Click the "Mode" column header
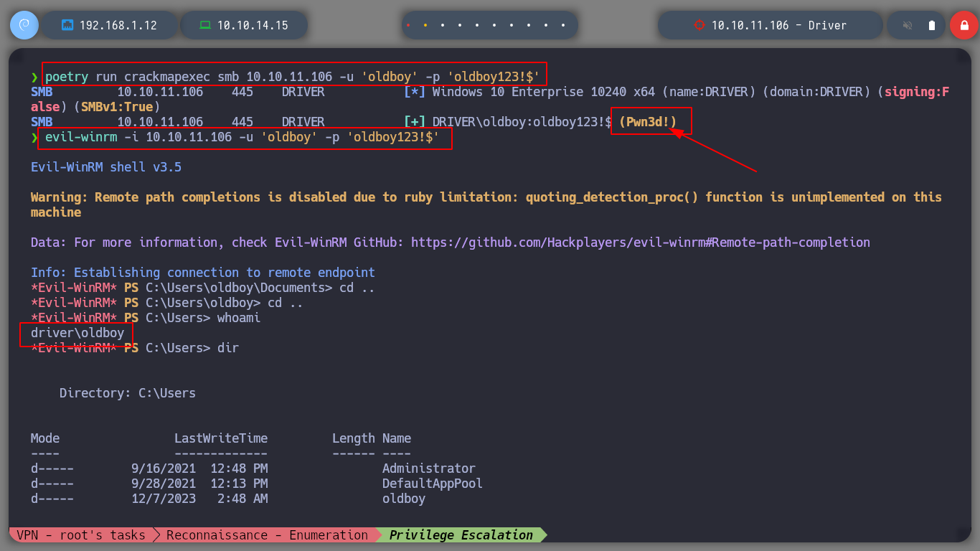 tap(45, 438)
